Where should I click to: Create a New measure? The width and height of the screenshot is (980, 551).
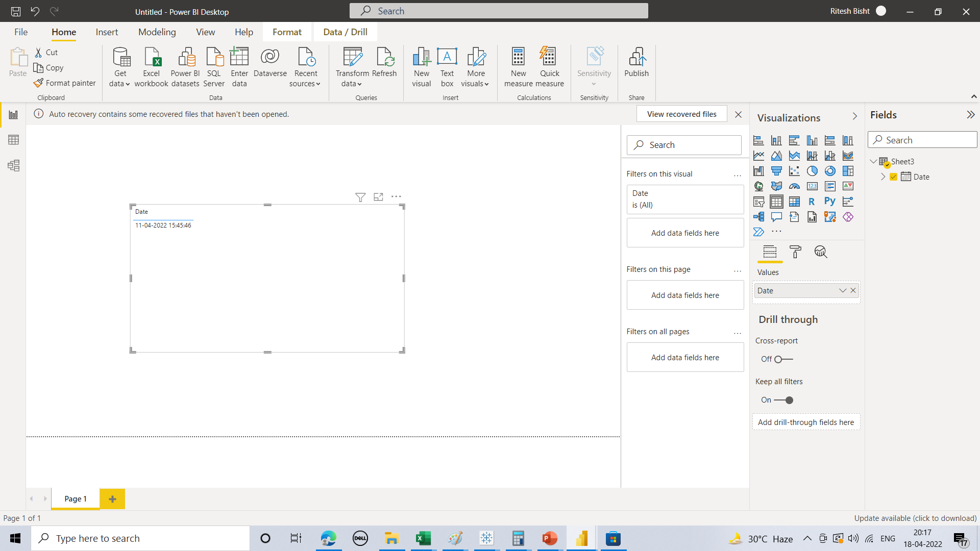519,67
